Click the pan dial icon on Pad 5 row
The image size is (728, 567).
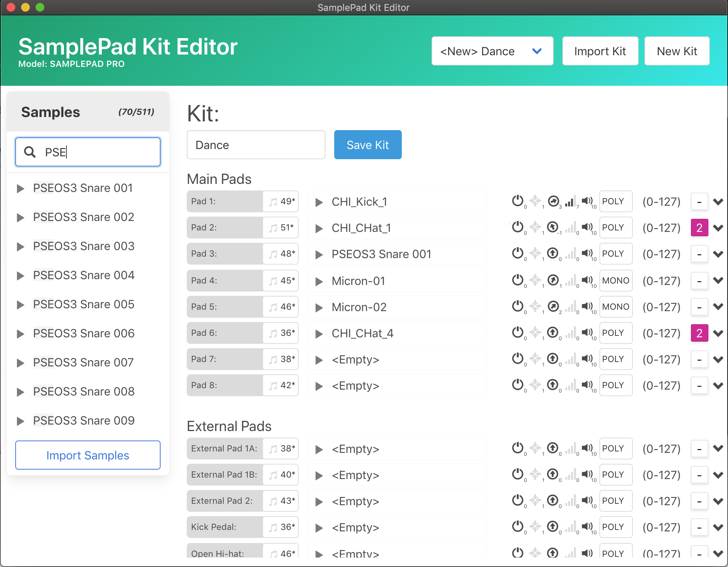coord(553,306)
